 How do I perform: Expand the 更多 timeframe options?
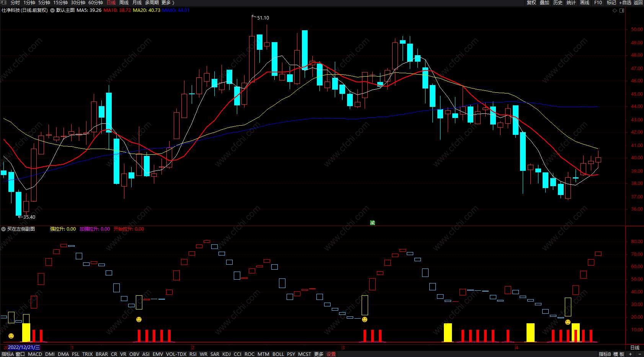point(168,3)
